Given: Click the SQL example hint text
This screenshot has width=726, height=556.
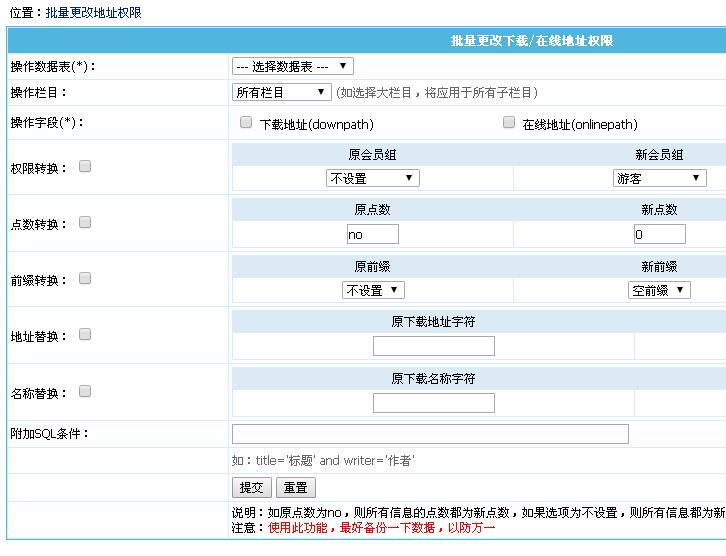Looking at the screenshot, I should pyautogui.click(x=323, y=461).
